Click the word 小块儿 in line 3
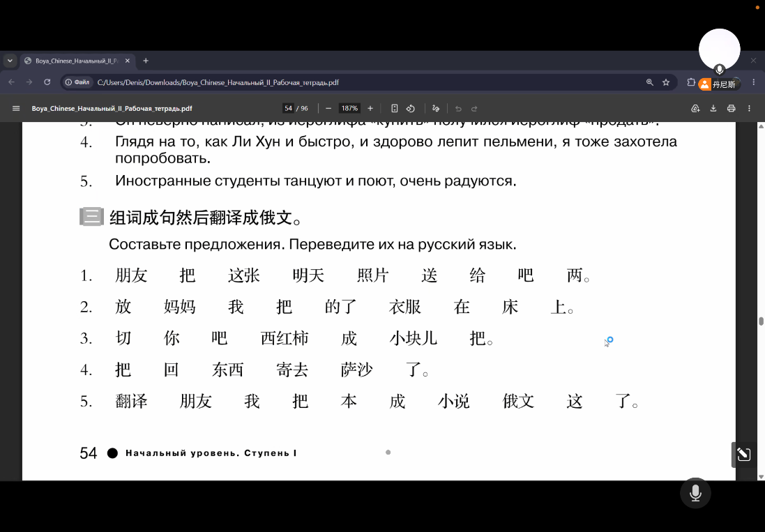Image resolution: width=765 pixels, height=532 pixels. [414, 338]
